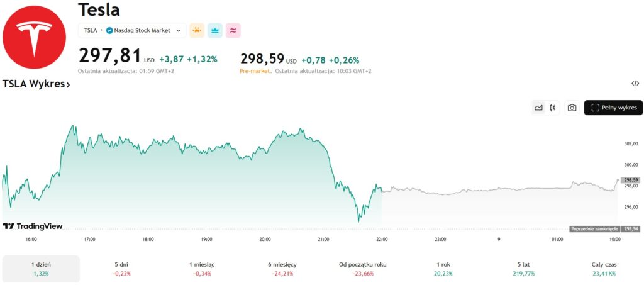Open the Pełny wykres full chart
This screenshot has height=285, width=644.
[613, 108]
